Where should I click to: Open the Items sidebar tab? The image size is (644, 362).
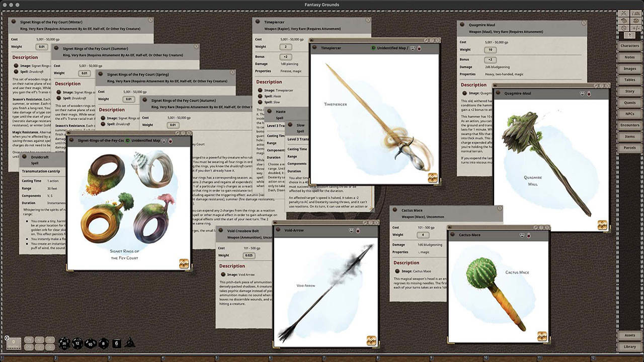[630, 136]
